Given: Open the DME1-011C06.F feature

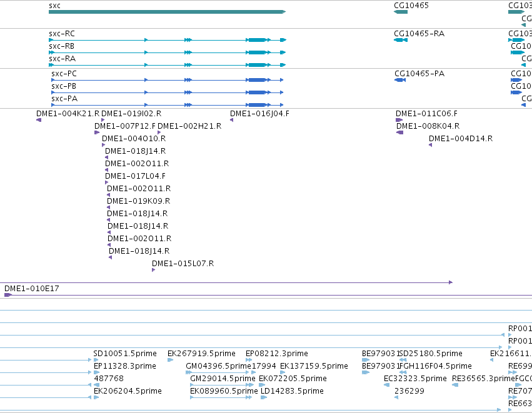Looking at the screenshot, I should [x=426, y=114].
